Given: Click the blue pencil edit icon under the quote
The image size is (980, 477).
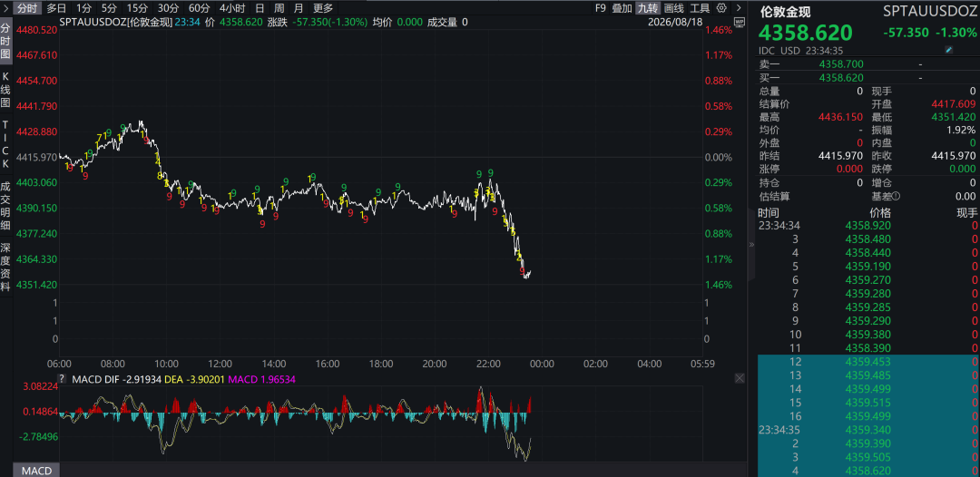Looking at the screenshot, I should pyautogui.click(x=949, y=50).
